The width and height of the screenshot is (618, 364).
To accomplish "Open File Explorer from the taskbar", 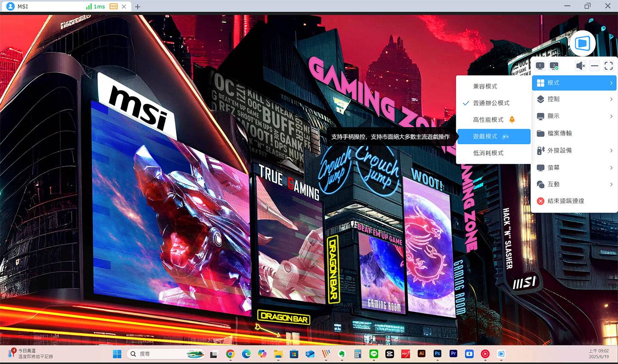I will pos(278,354).
